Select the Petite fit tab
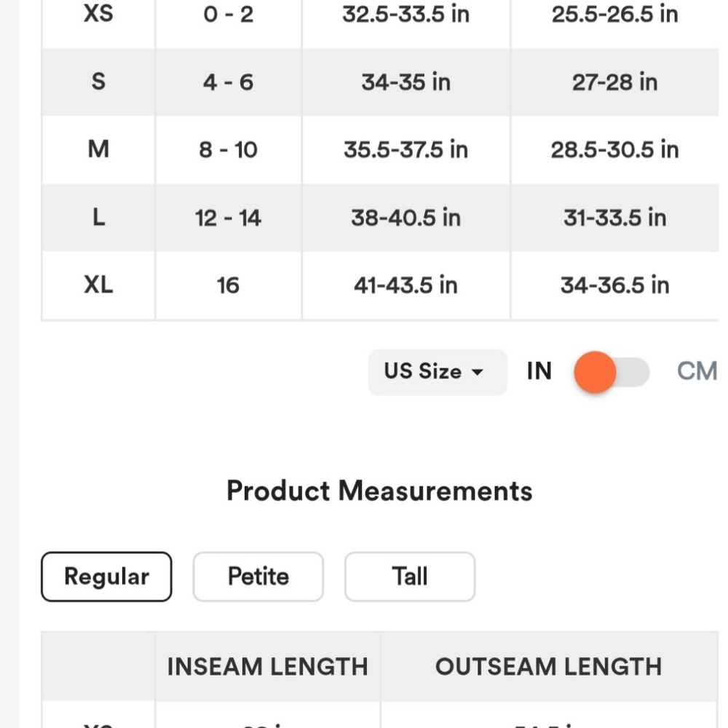Screen dimensions: 728x728 (258, 577)
